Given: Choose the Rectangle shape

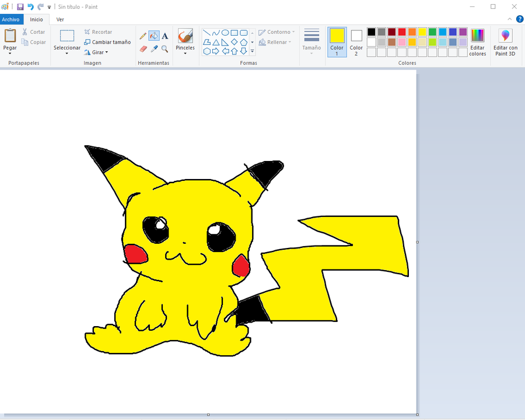Looking at the screenshot, I should click(235, 33).
